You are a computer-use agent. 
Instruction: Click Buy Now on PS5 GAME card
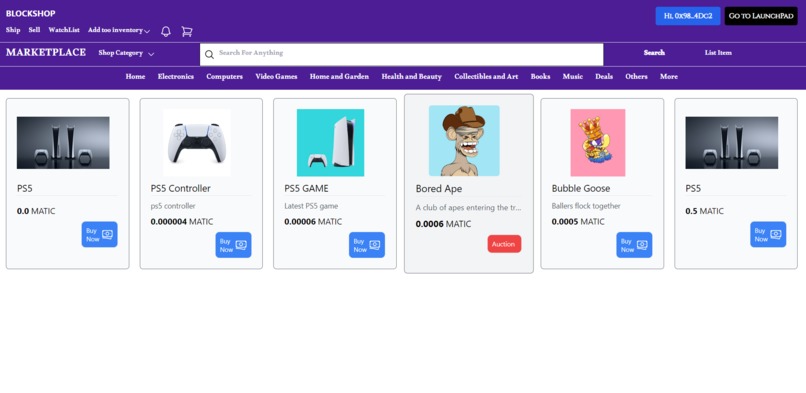367,245
